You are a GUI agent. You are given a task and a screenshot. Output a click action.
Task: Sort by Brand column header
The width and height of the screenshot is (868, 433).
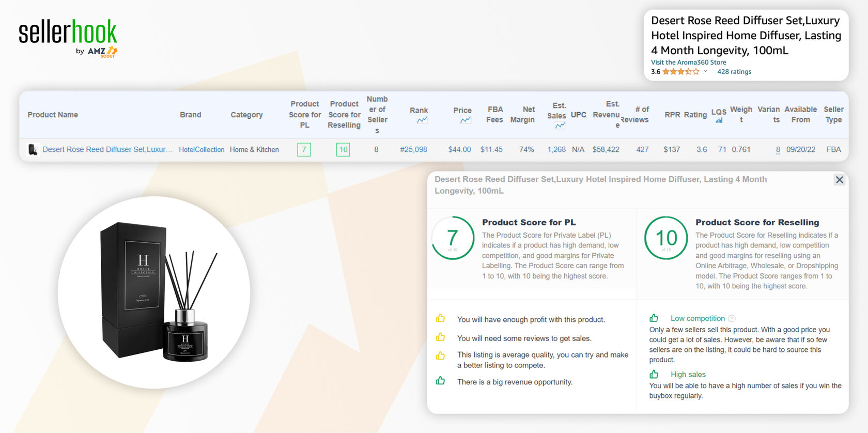point(191,115)
